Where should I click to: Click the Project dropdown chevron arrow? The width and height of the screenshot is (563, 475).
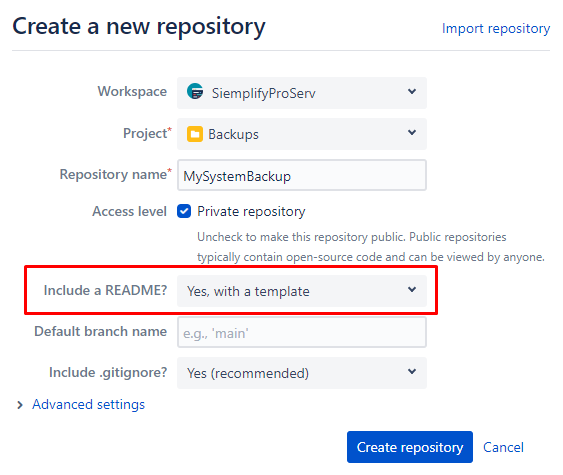[412, 132]
